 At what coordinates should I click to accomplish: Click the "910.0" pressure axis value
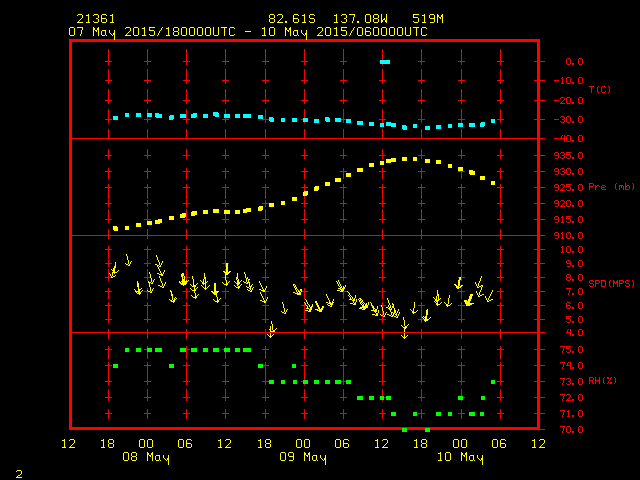coord(569,236)
